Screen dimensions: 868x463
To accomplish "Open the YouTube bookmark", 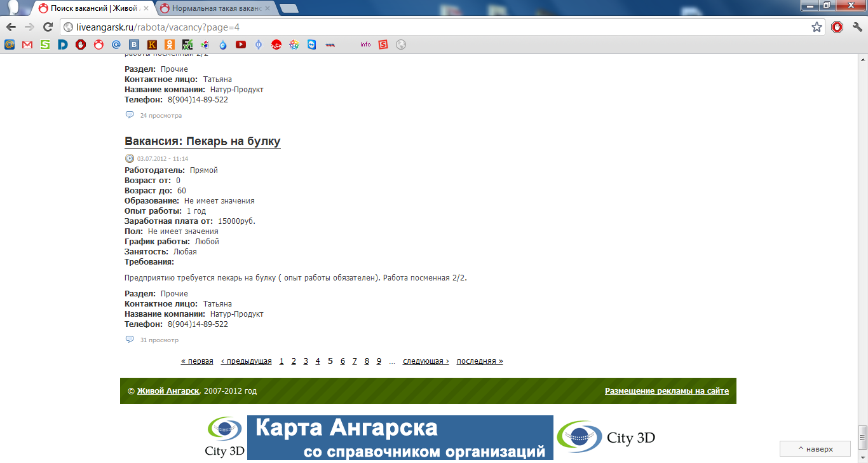I will 240,44.
